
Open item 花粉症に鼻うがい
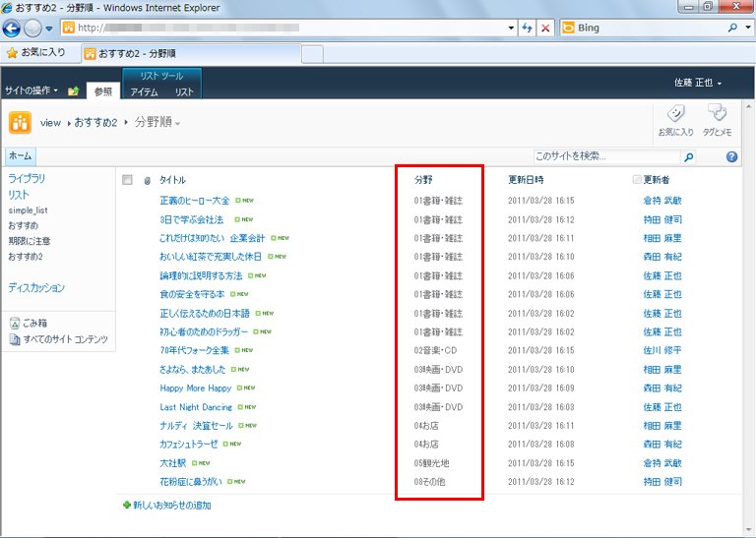pos(191,482)
